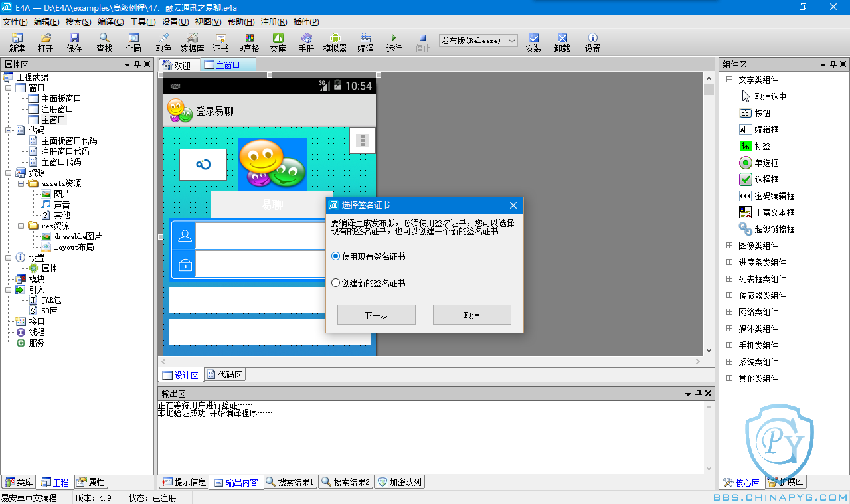The height and width of the screenshot is (504, 850).
Task: Switch to the 代码区 tab
Action: [225, 375]
